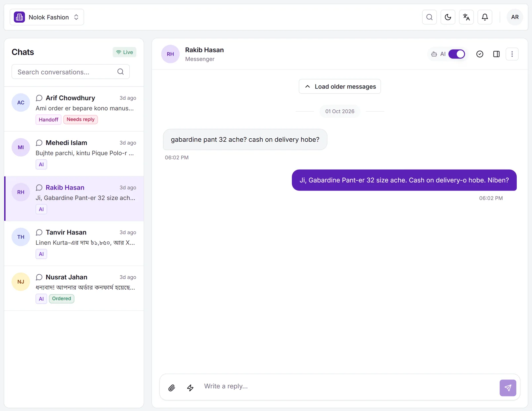Click the robot AI label beside the toggle
532x411 pixels.
(x=438, y=54)
